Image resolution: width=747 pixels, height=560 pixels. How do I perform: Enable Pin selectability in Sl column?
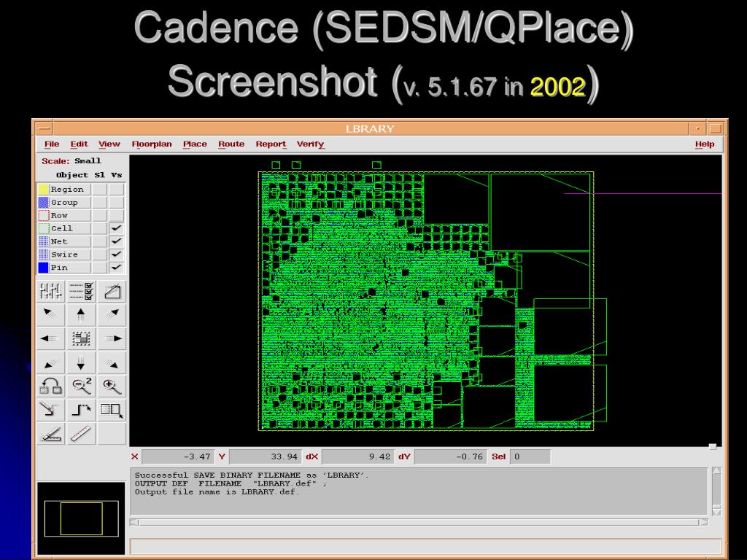99,267
